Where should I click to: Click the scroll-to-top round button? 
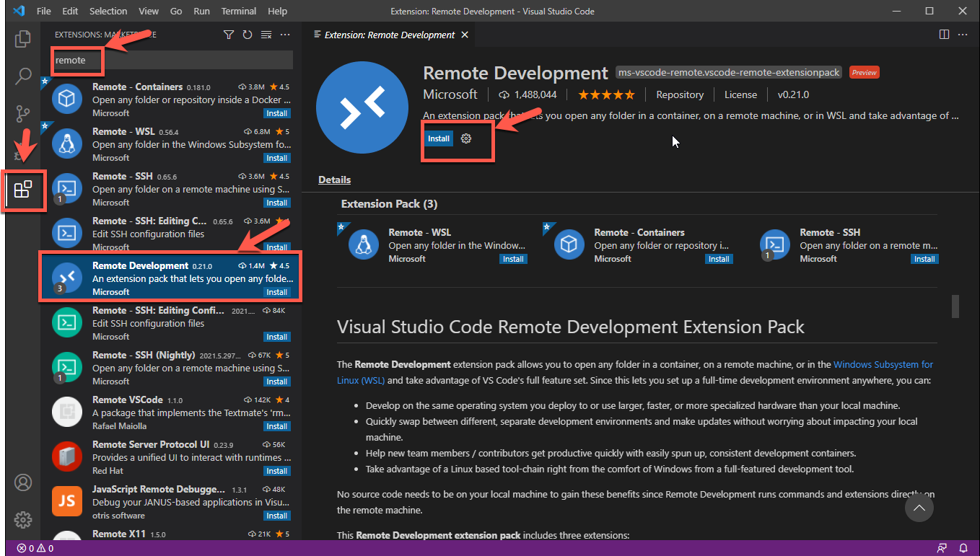(x=919, y=508)
